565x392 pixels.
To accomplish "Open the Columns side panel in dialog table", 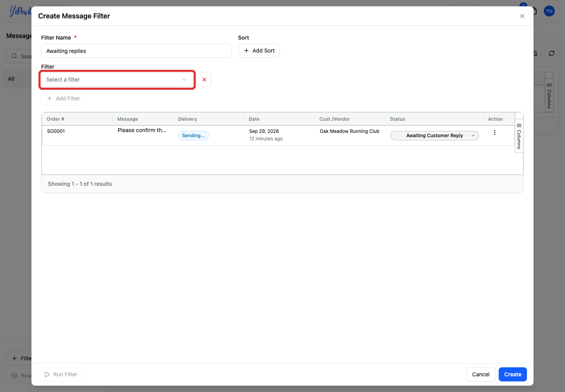I will pyautogui.click(x=519, y=136).
